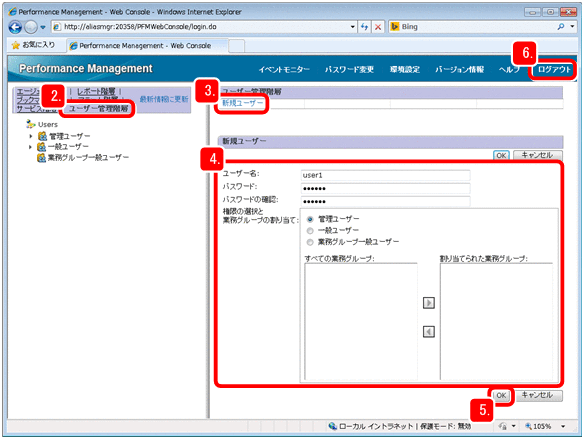Click the Users root node icon
585x440 pixels.
[x=31, y=124]
